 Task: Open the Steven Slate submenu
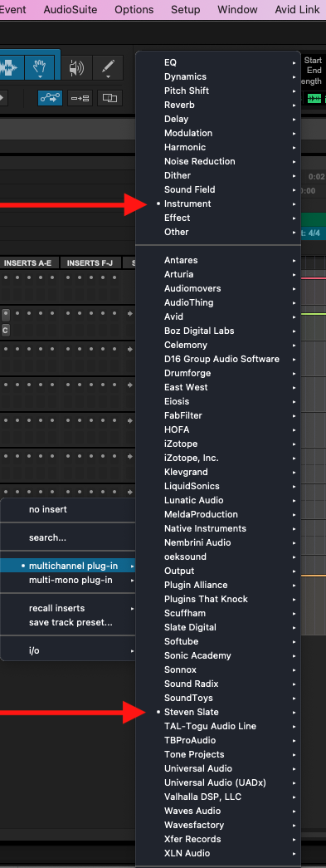[218, 712]
